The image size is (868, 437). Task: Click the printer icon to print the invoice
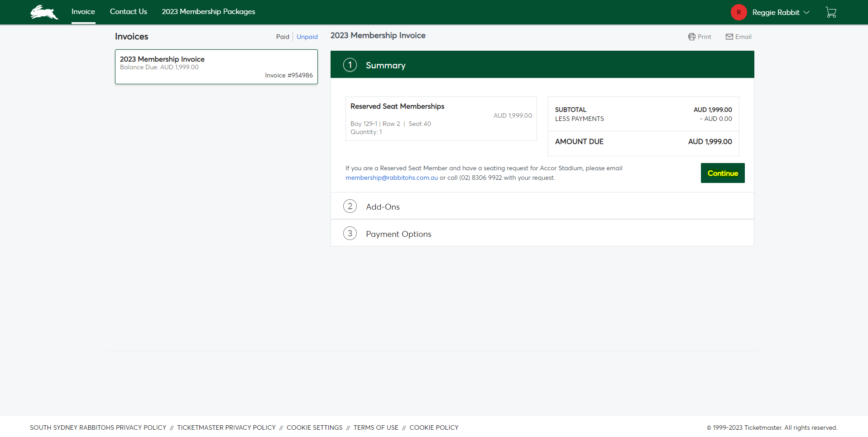tap(691, 37)
